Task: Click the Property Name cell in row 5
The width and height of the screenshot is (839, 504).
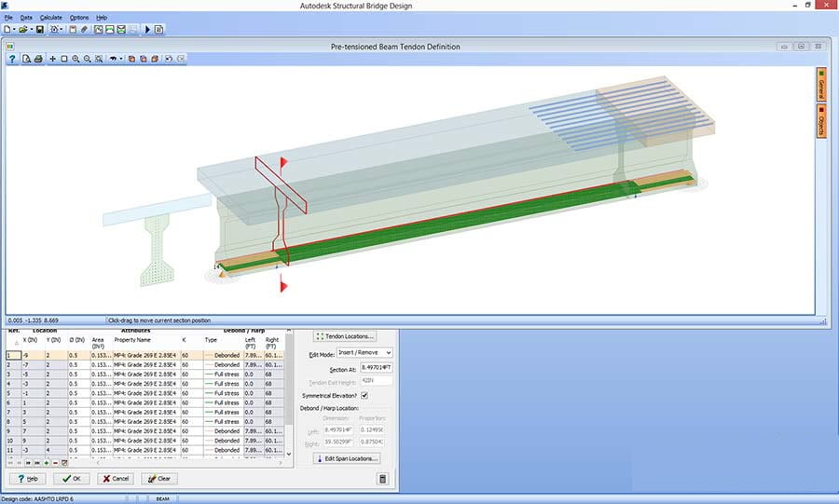Action: tap(146, 393)
